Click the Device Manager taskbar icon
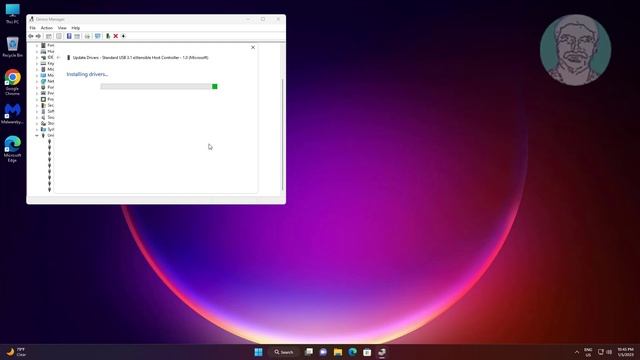 (x=382, y=352)
